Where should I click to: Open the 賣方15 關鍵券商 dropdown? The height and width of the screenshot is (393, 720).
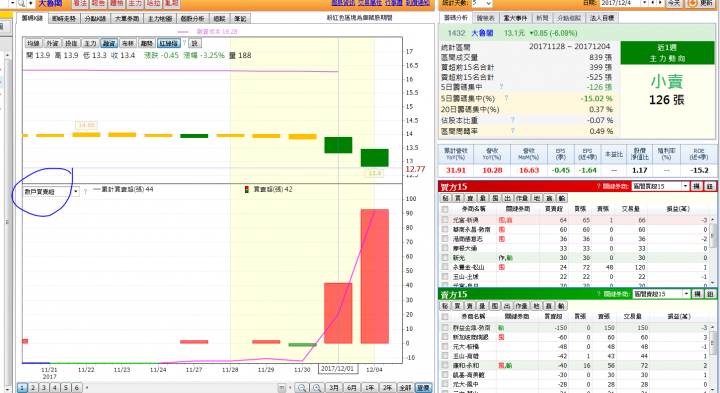[686, 294]
